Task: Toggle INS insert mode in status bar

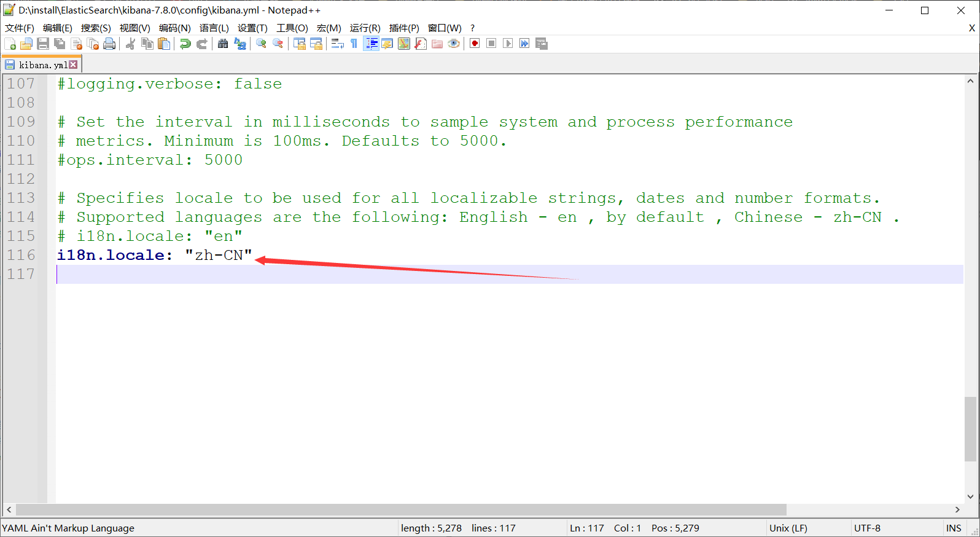Action: click(x=954, y=528)
